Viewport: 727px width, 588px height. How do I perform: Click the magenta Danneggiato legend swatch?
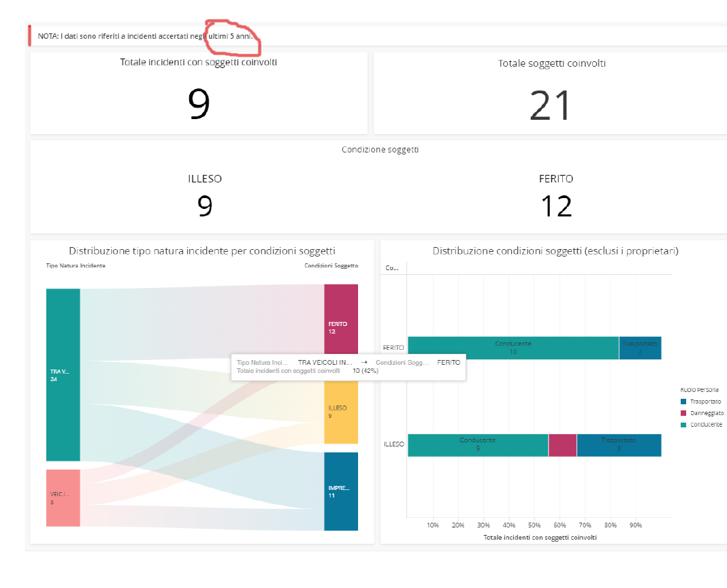[684, 413]
